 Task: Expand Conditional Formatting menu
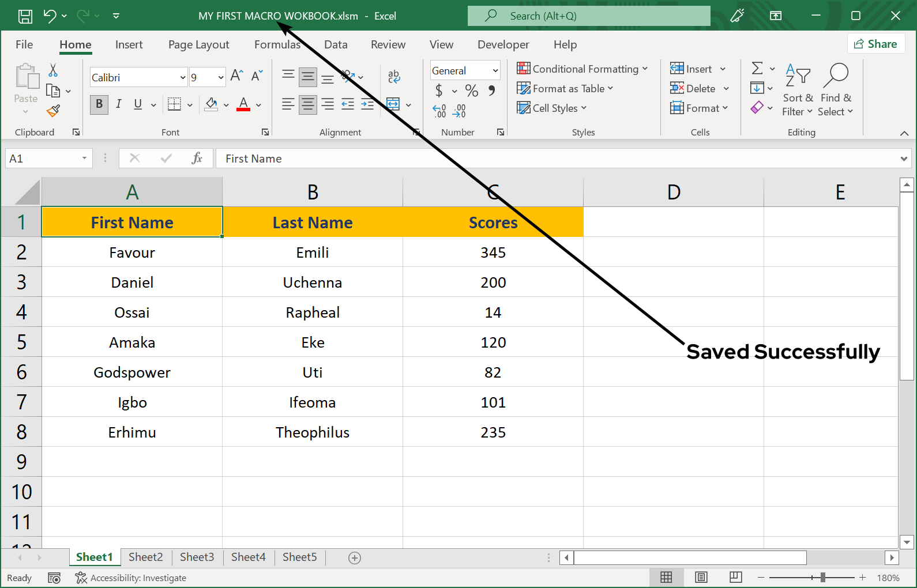pos(582,69)
